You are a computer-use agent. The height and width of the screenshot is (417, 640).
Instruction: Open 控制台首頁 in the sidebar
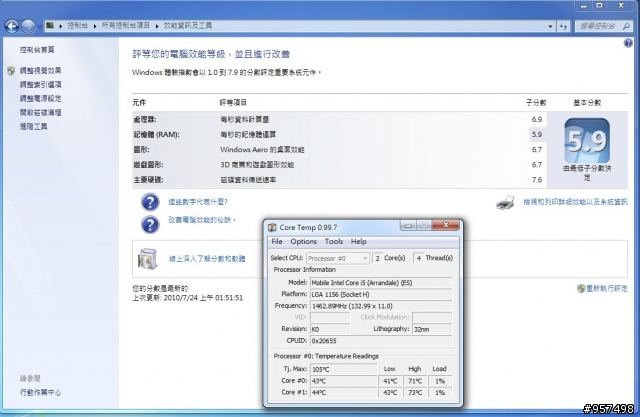pos(37,50)
